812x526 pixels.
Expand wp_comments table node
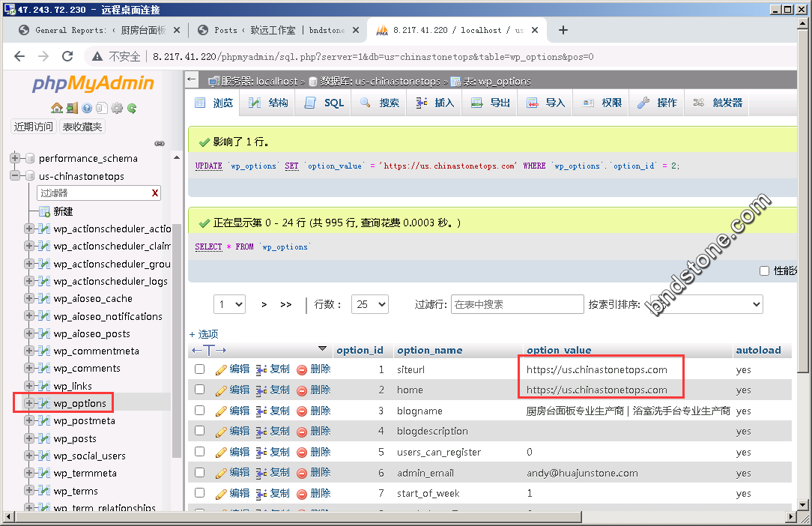coord(29,368)
